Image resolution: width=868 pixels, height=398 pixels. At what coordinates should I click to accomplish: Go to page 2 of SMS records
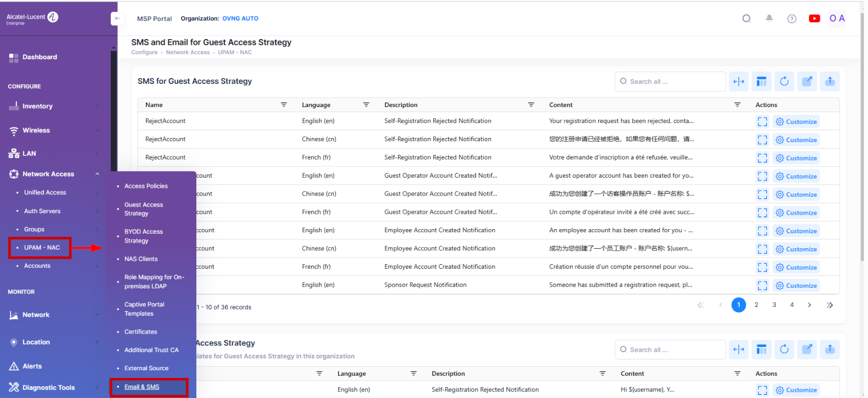coord(756,305)
